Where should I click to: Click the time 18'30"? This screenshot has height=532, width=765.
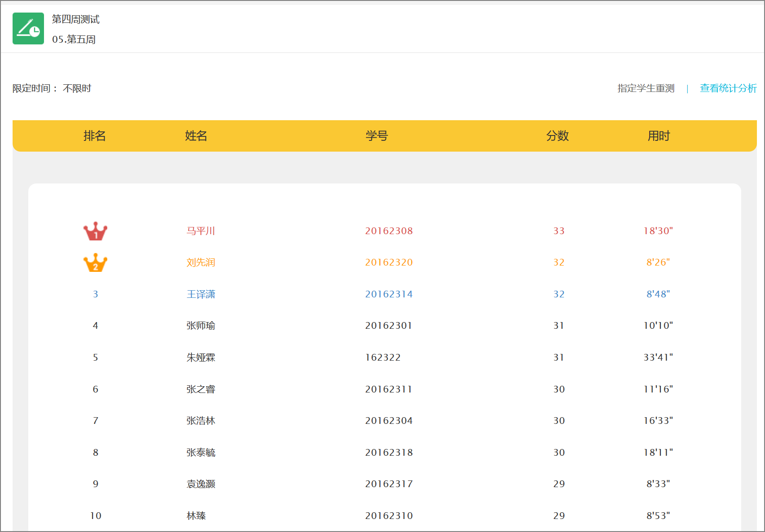click(658, 231)
